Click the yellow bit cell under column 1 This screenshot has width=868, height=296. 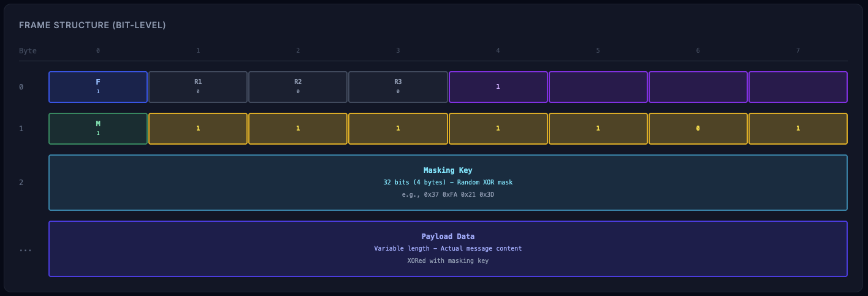point(198,129)
